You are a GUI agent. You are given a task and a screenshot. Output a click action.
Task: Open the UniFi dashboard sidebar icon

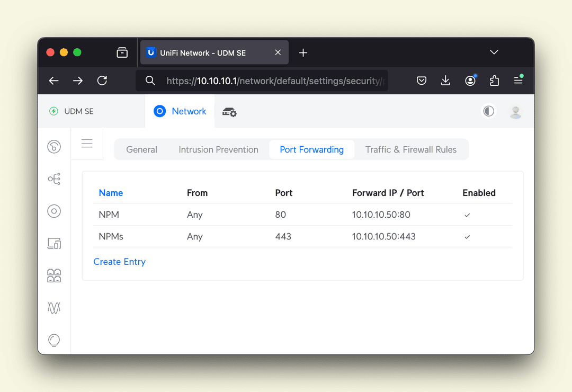click(54, 147)
